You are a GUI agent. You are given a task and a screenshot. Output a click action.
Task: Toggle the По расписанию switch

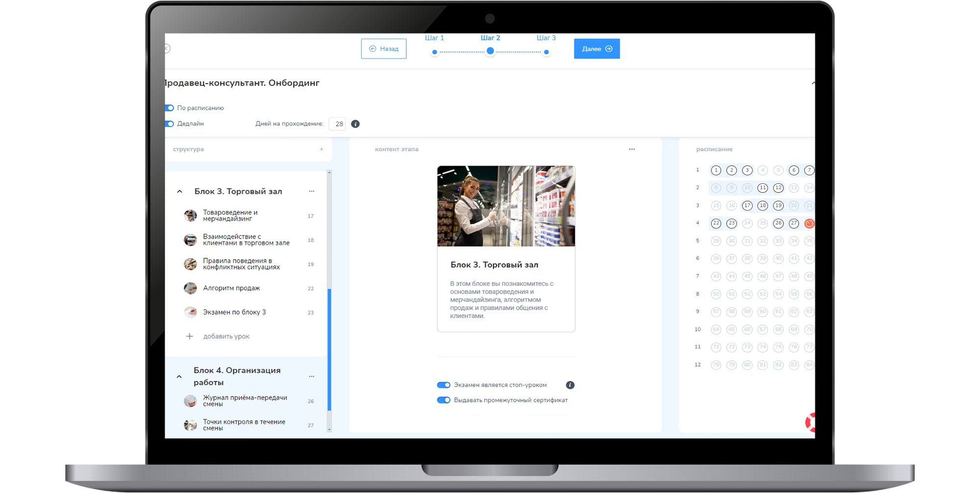coord(170,108)
